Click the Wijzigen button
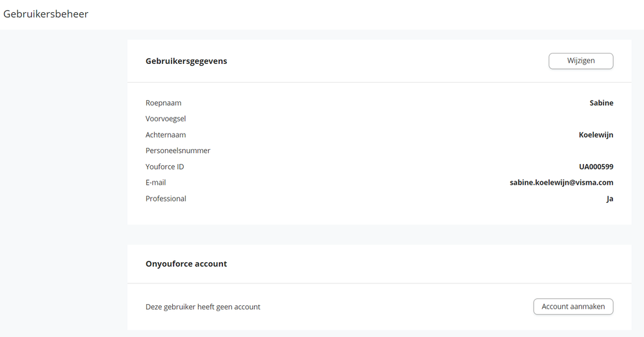Image resolution: width=644 pixels, height=337 pixels. point(581,61)
